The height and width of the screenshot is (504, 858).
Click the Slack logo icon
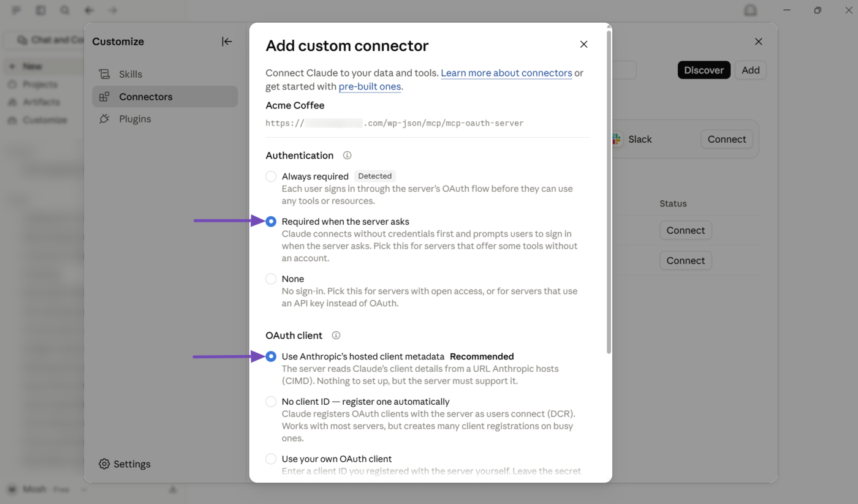[x=617, y=139]
